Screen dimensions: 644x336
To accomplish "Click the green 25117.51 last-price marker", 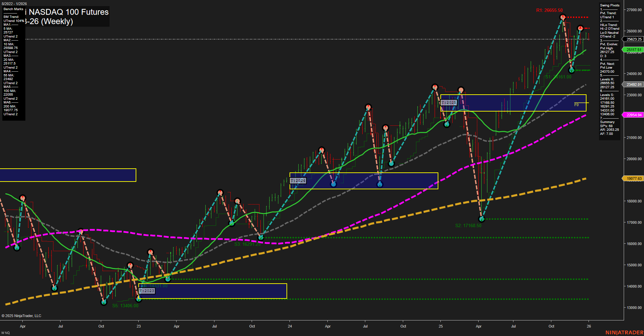I will pyautogui.click(x=633, y=49).
